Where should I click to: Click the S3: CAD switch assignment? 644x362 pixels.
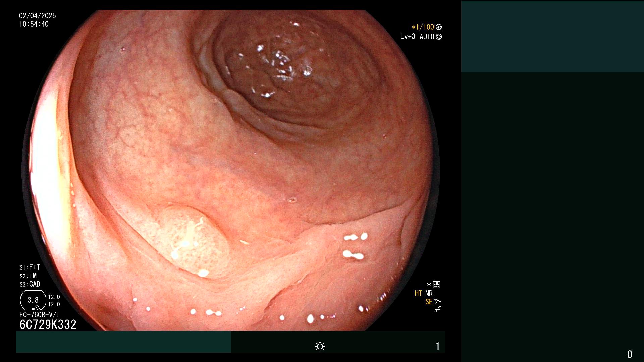pyautogui.click(x=30, y=284)
